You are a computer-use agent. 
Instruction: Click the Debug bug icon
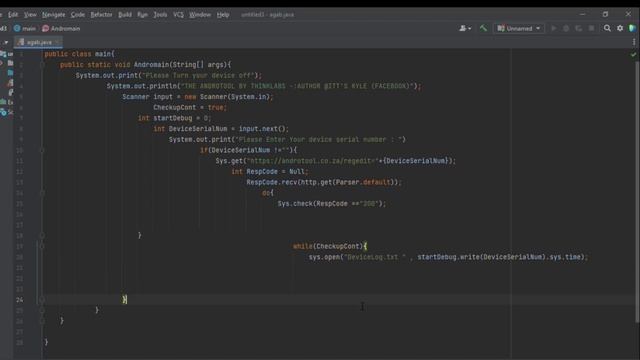pos(566,28)
